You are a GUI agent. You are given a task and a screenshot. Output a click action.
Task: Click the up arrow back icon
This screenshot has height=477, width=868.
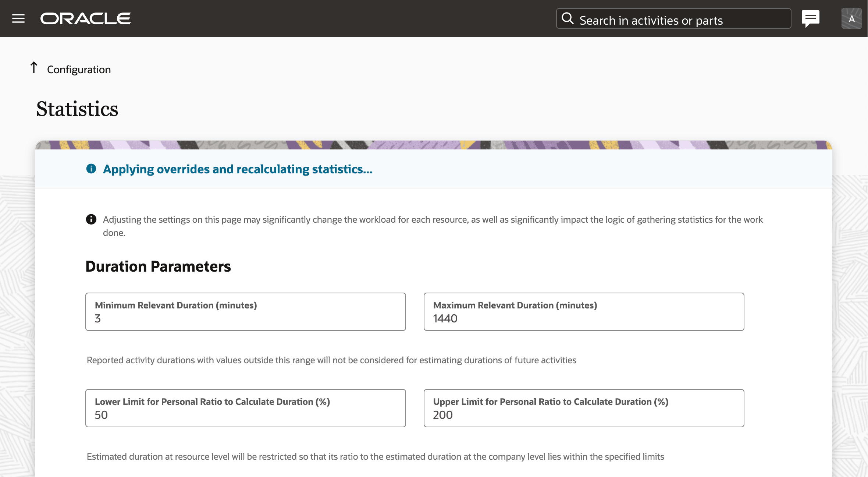(34, 68)
